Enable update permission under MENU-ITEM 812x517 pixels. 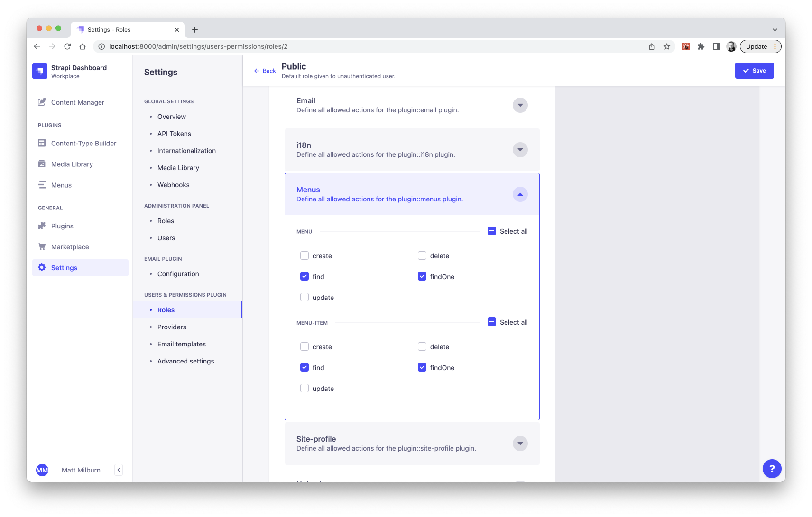coord(304,389)
